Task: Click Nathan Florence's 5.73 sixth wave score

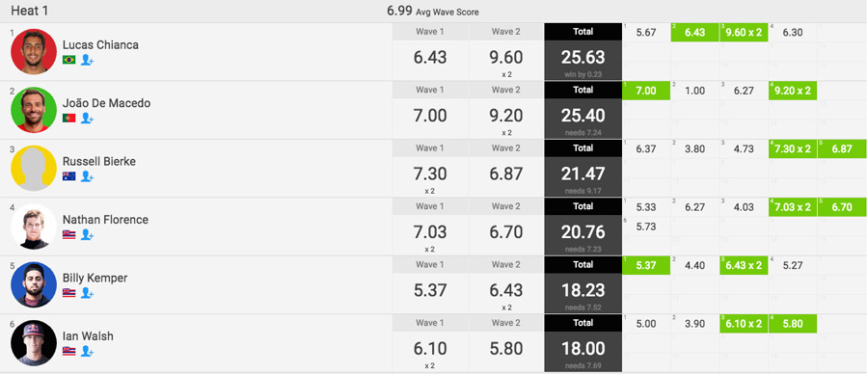Action: pos(646,227)
